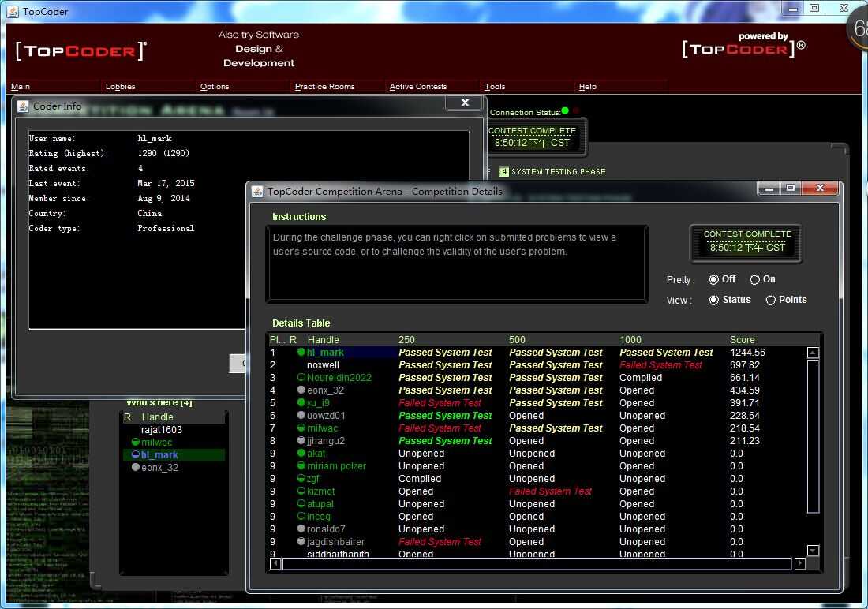This screenshot has height=609, width=868.
Task: Select Pretty On radio button
Action: [x=754, y=279]
